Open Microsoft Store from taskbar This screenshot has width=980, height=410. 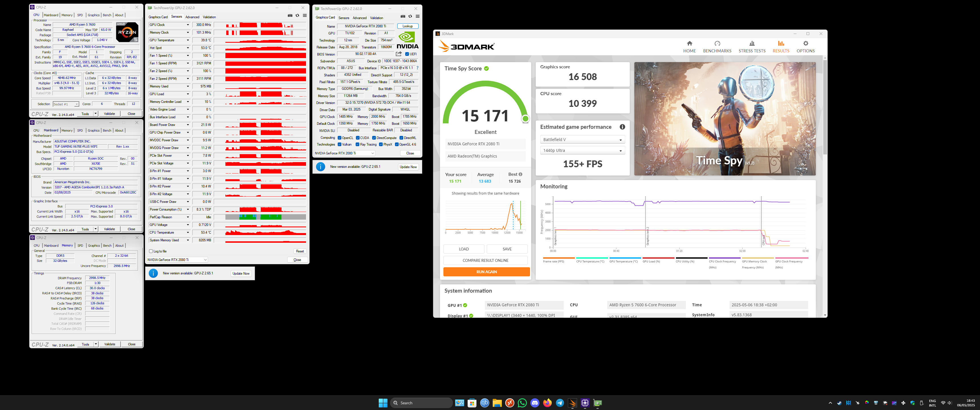[472, 403]
